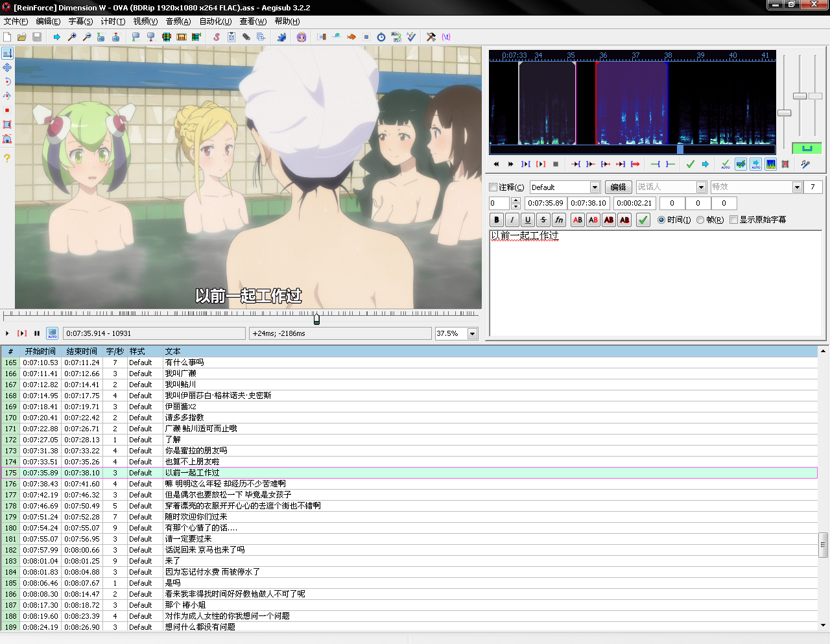Screen dimensions: 830x644
Task: Open the 说话人 actor dropdown
Action: 701,187
